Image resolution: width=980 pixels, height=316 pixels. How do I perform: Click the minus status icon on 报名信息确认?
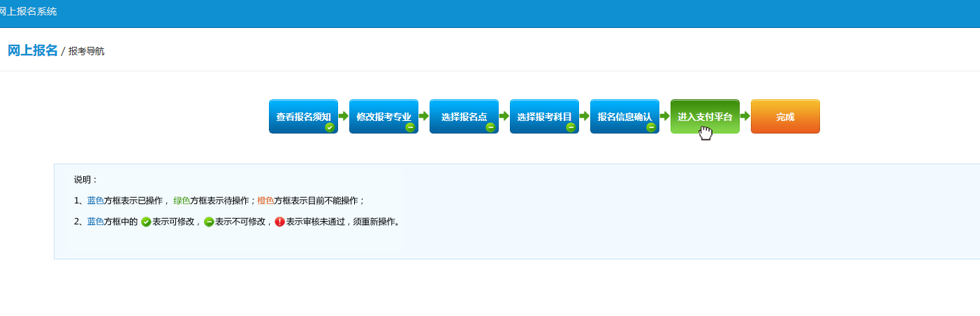pyautogui.click(x=651, y=127)
